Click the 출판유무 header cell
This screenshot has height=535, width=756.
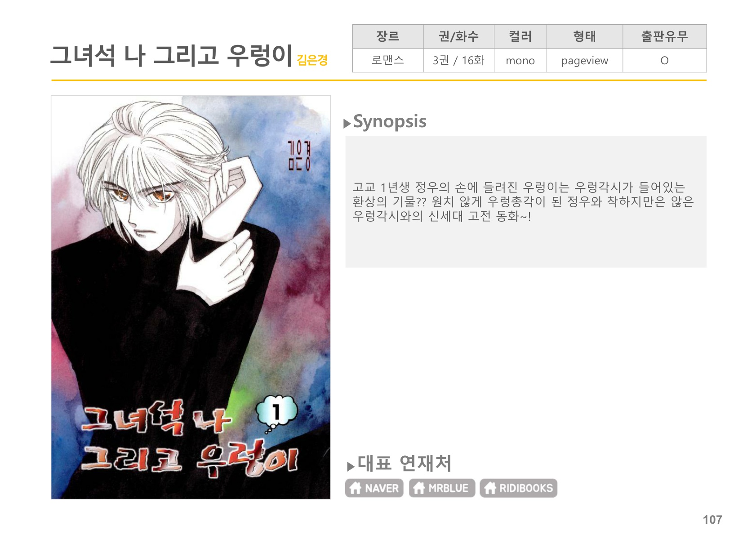(664, 36)
